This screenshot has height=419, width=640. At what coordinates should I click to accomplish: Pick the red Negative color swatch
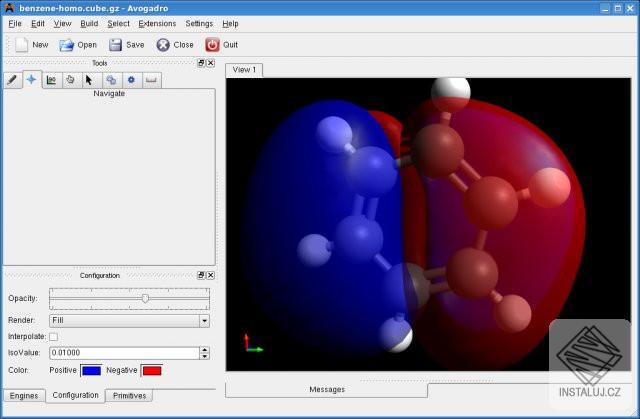point(152,370)
